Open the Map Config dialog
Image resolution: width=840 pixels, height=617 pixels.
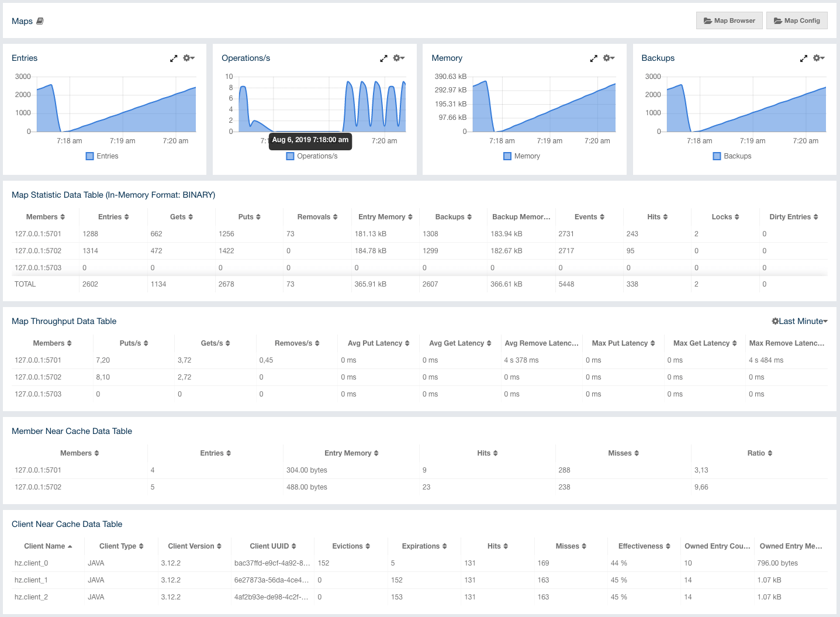(x=797, y=20)
